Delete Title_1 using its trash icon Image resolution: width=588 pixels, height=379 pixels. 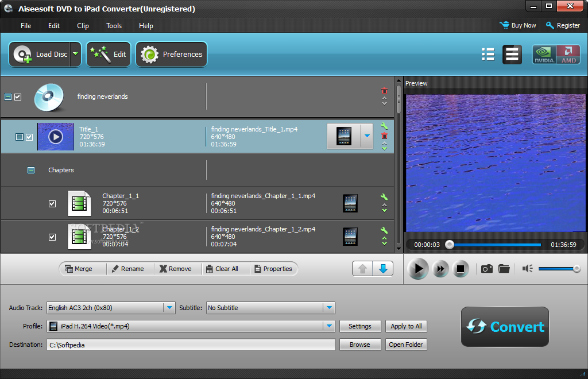(x=384, y=136)
